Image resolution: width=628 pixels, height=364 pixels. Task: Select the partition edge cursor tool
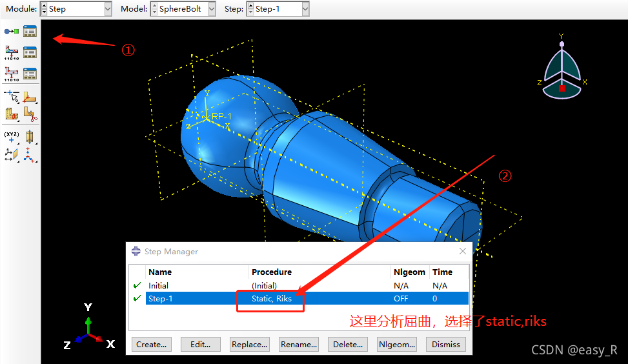(x=12, y=97)
